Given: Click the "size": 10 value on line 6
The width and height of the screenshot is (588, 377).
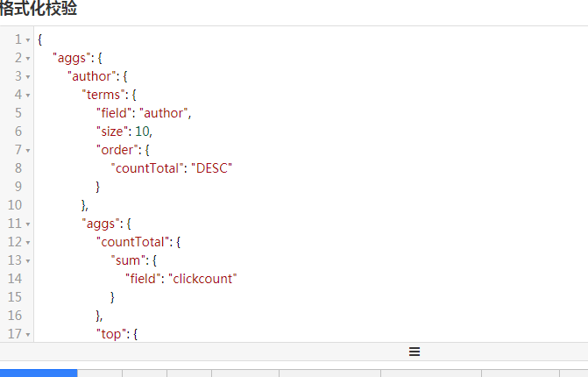Looking at the screenshot, I should (142, 132).
